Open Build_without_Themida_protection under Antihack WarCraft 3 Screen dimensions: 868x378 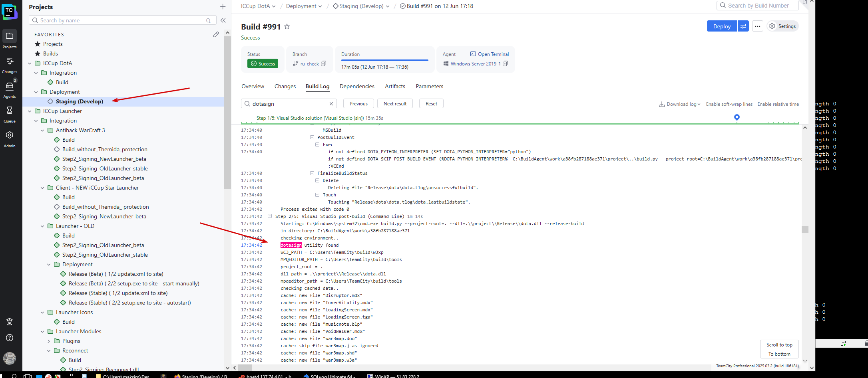click(x=105, y=149)
